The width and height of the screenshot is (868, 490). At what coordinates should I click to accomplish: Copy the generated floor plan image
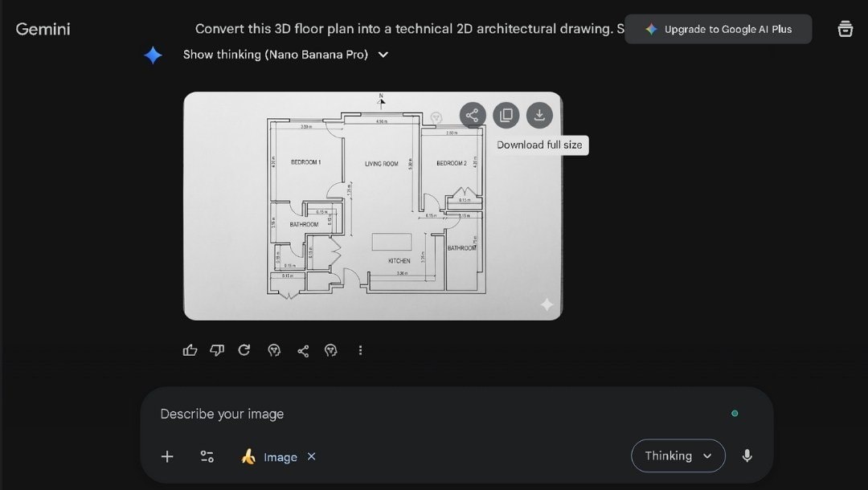click(506, 115)
